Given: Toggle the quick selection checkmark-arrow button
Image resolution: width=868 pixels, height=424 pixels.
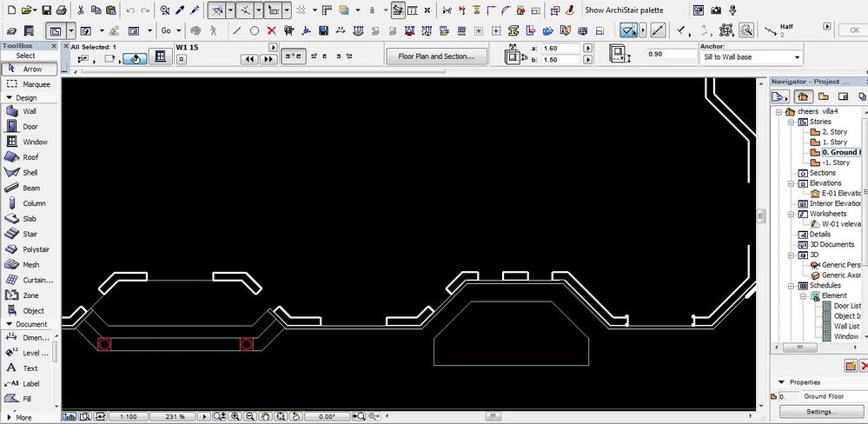Looking at the screenshot, I should click(628, 30).
